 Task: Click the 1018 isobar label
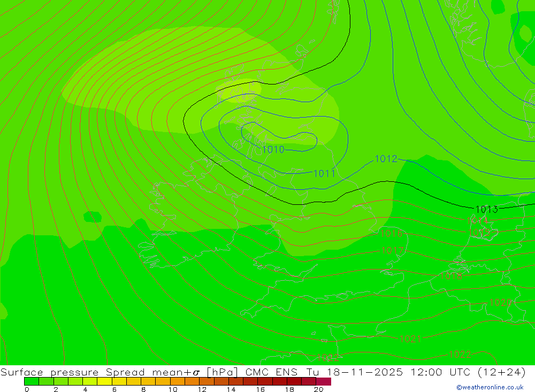(451, 276)
